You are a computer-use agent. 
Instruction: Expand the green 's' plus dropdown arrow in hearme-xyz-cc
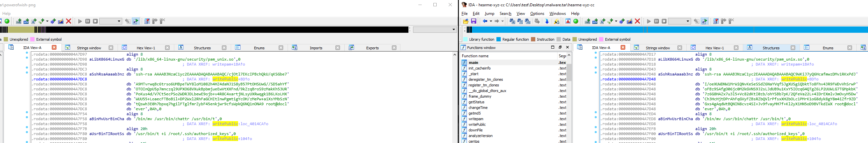pyautogui.click(x=616, y=21)
